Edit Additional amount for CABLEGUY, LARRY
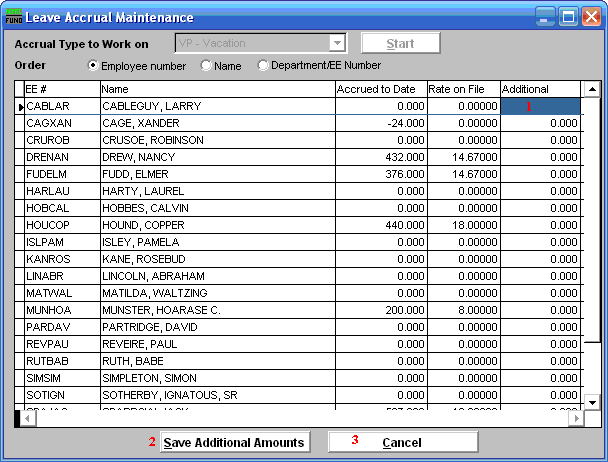This screenshot has width=608, height=462. pos(540,106)
